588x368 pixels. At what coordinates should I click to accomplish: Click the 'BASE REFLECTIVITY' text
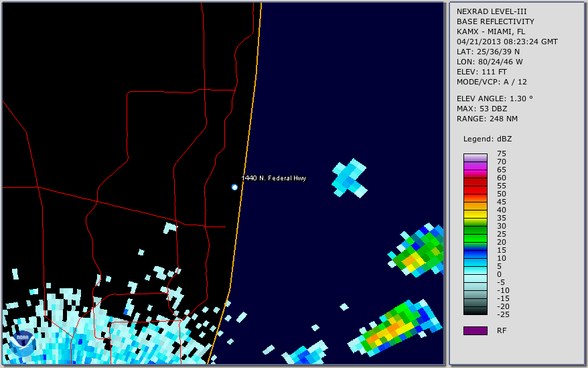pyautogui.click(x=495, y=21)
